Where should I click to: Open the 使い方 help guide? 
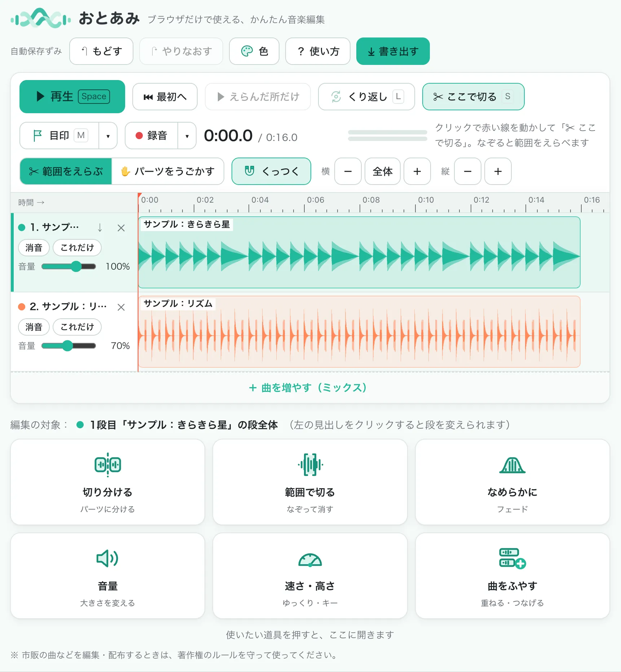318,51
